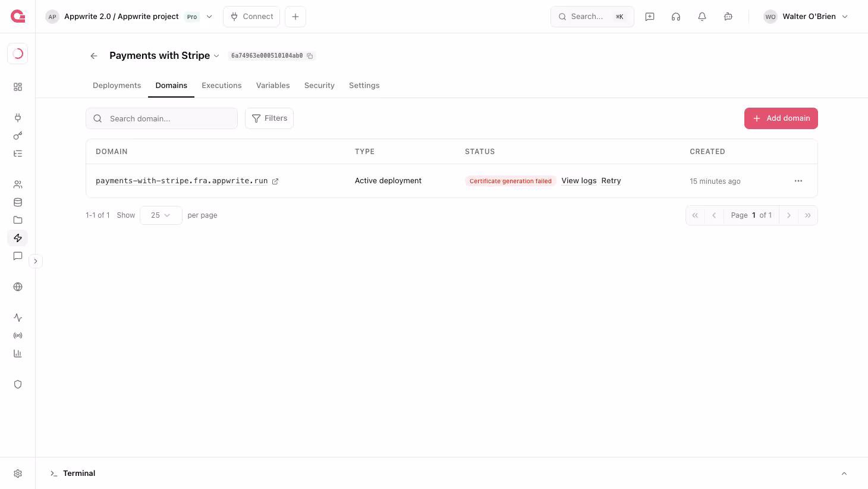This screenshot has height=489, width=868.
Task: Click the TYPE column header
Action: pos(365,152)
